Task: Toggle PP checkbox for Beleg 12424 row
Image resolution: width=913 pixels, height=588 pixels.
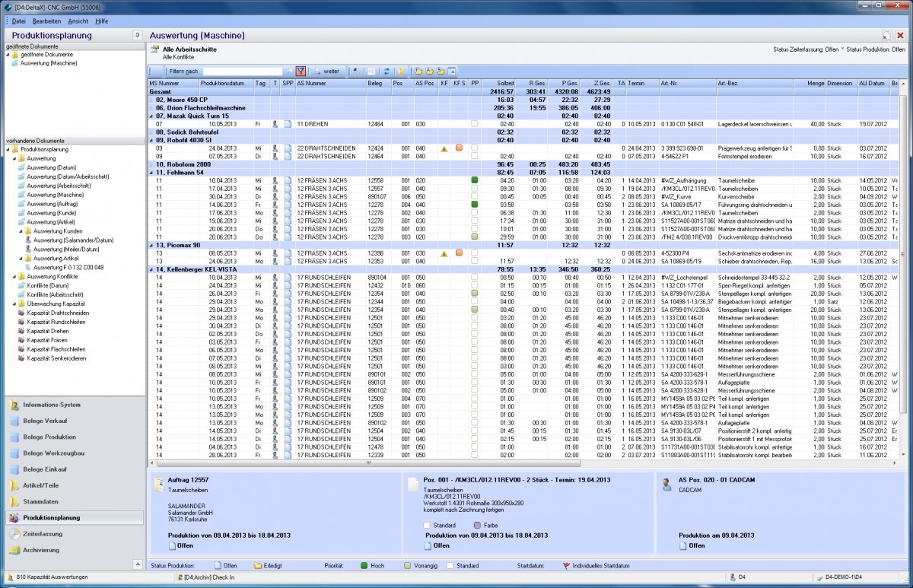Action: click(475, 148)
